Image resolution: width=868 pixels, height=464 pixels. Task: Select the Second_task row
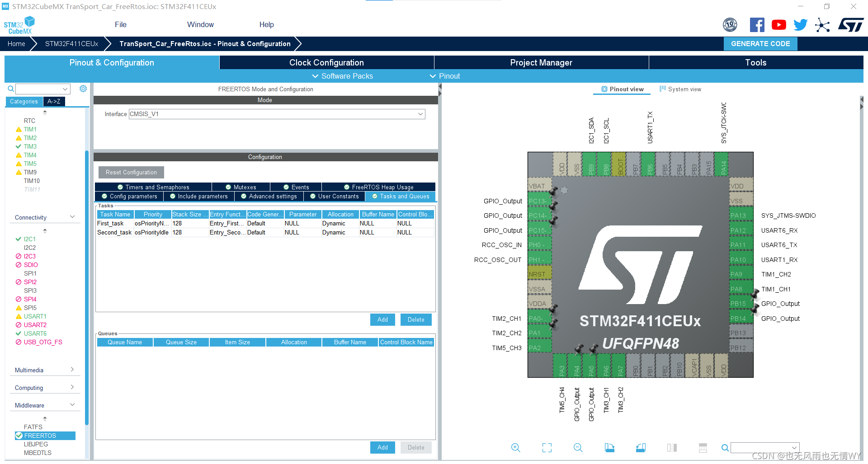pyautogui.click(x=265, y=232)
